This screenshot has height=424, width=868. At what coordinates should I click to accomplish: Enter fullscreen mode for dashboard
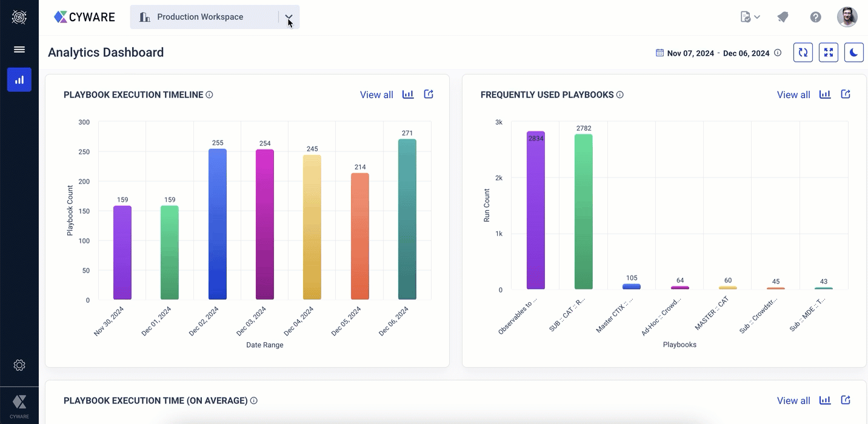click(x=829, y=53)
